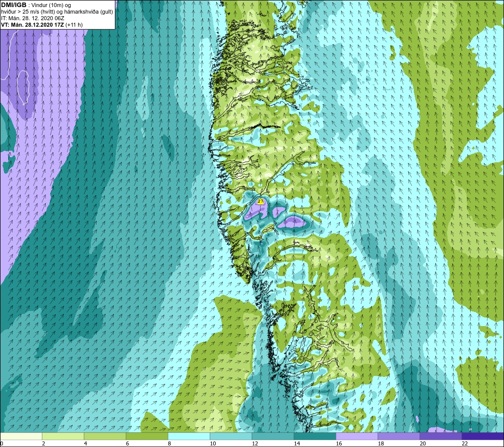Click the pale yellow 0–2 m/s legend swatch

pos(21,436)
